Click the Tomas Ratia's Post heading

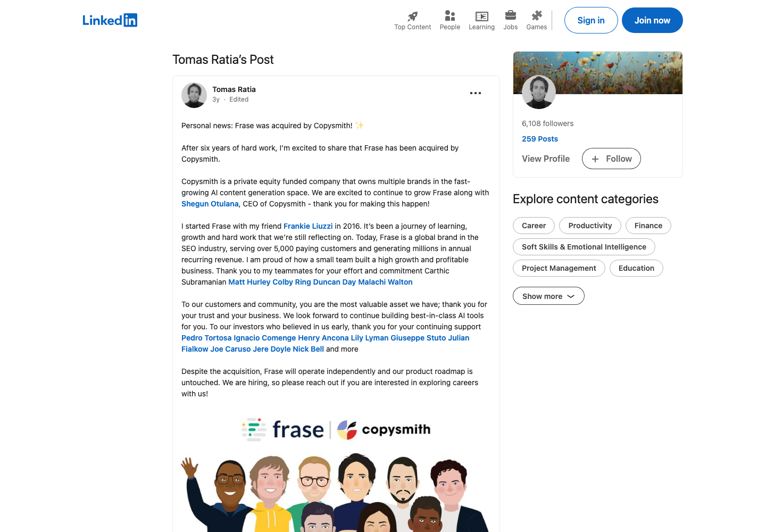point(223,60)
